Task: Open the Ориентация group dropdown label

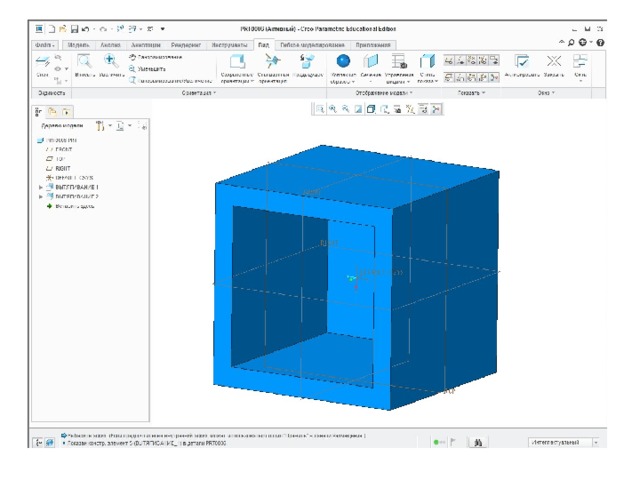Action: [199, 92]
